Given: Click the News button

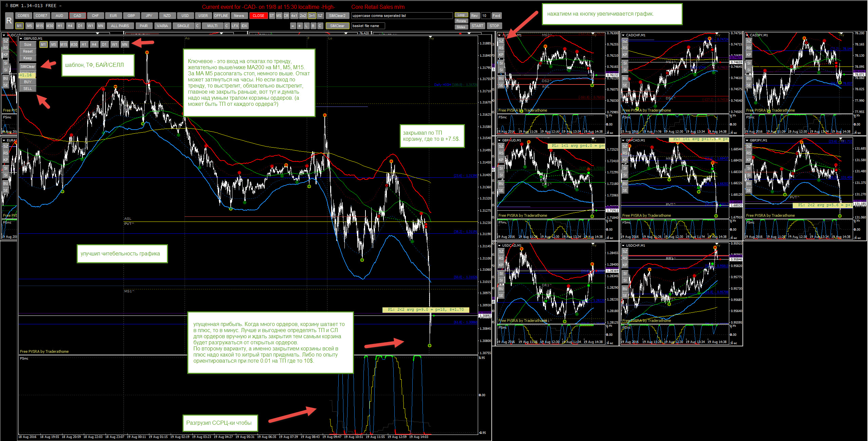Looking at the screenshot, I should 239,16.
